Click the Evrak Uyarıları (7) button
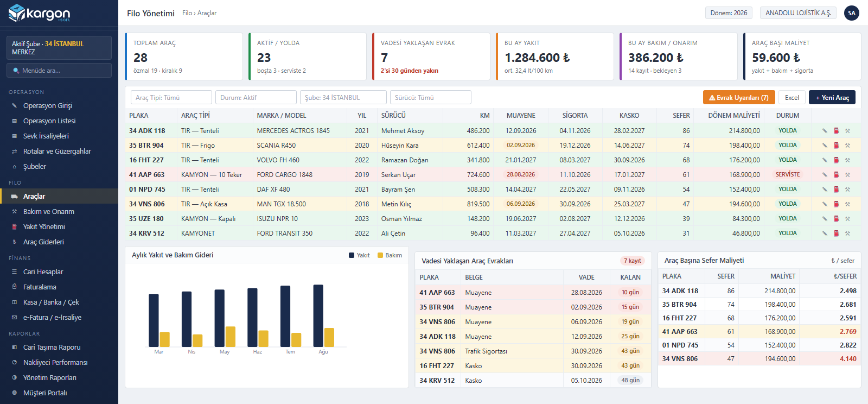Image resolution: width=868 pixels, height=404 pixels. (x=739, y=98)
